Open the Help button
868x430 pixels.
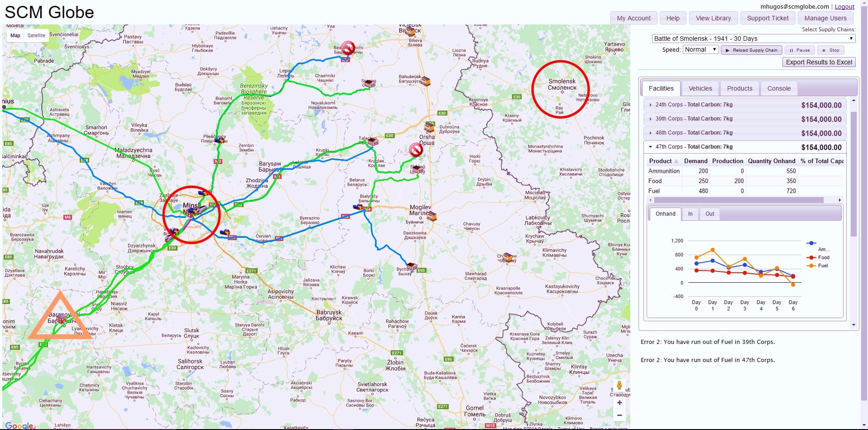click(673, 18)
